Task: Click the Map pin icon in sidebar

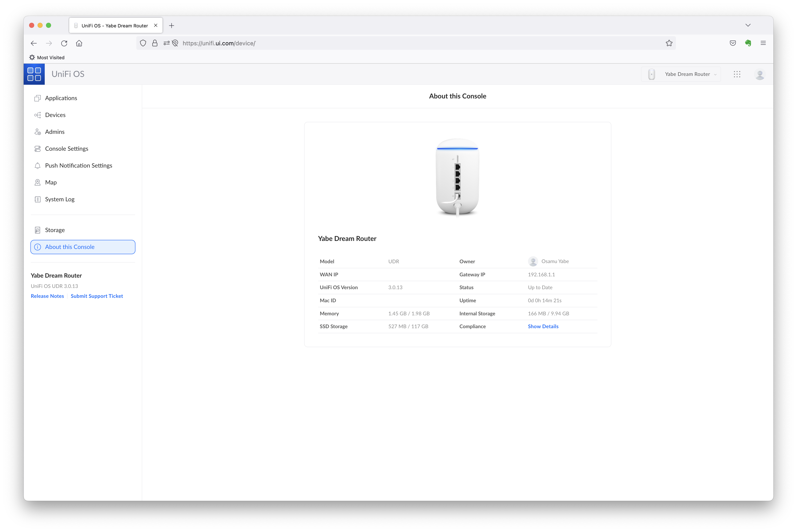Action: point(37,182)
